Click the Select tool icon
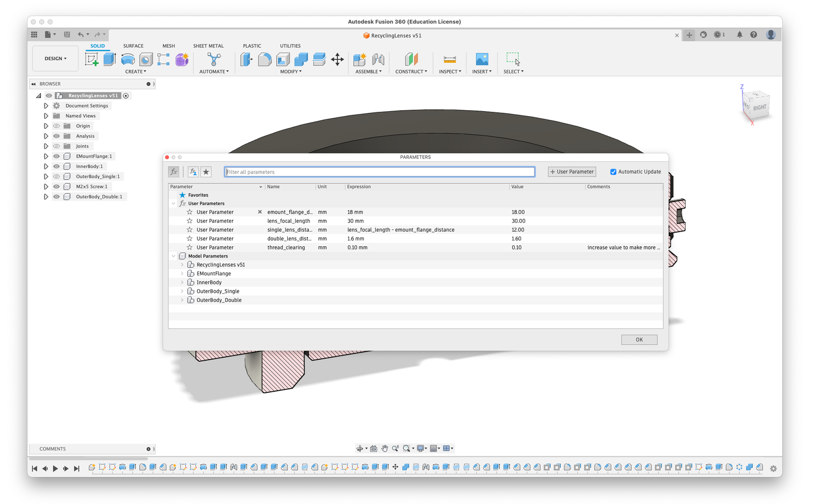 coord(513,59)
